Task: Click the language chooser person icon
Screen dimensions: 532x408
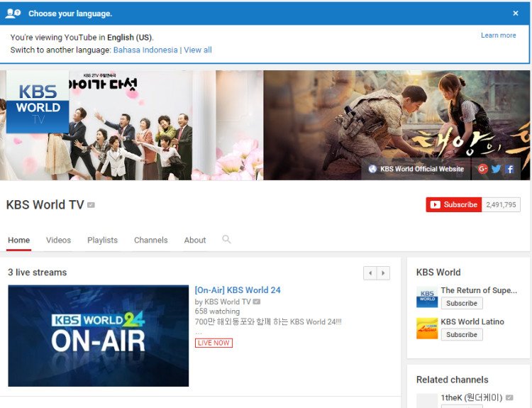Action: click(13, 13)
